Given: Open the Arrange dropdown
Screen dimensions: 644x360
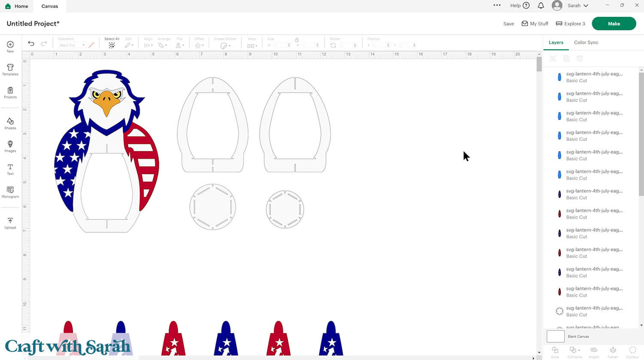Looking at the screenshot, I should (x=163, y=45).
